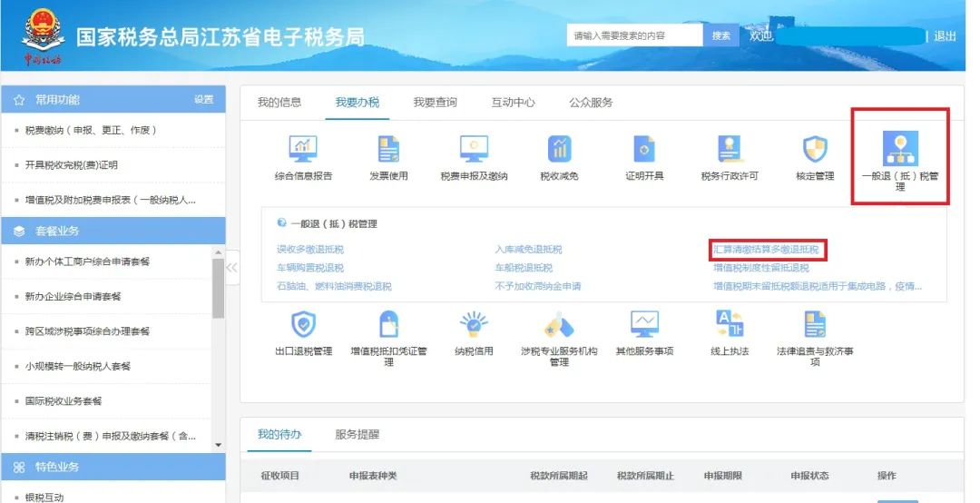This screenshot has height=503, width=980.
Task: Switch to 我要办税 tab
Action: click(358, 102)
